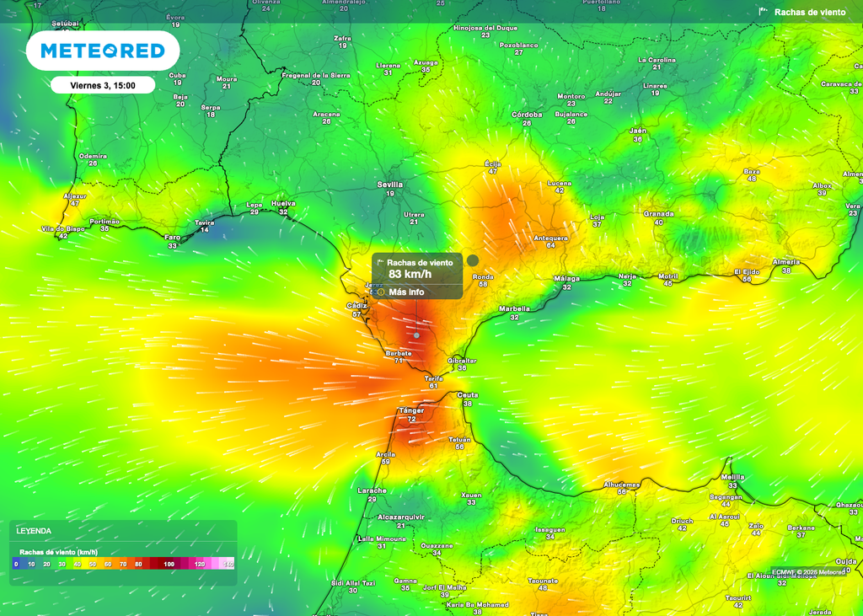Image resolution: width=863 pixels, height=616 pixels.
Task: Click the Ceuta city label
Action: pyautogui.click(x=467, y=394)
